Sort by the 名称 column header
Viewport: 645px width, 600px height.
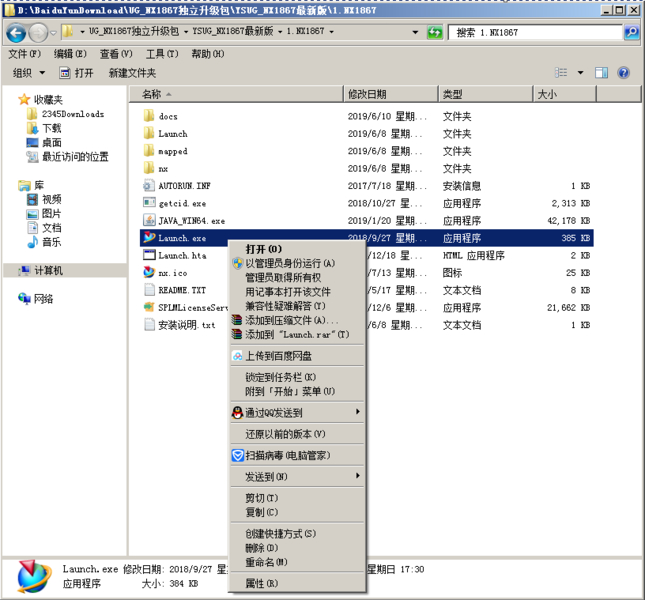(236, 94)
